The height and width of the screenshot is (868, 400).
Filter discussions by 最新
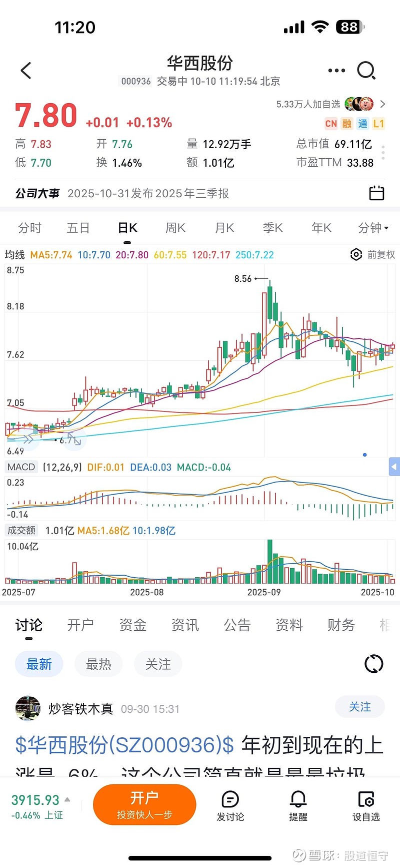pos(39,664)
